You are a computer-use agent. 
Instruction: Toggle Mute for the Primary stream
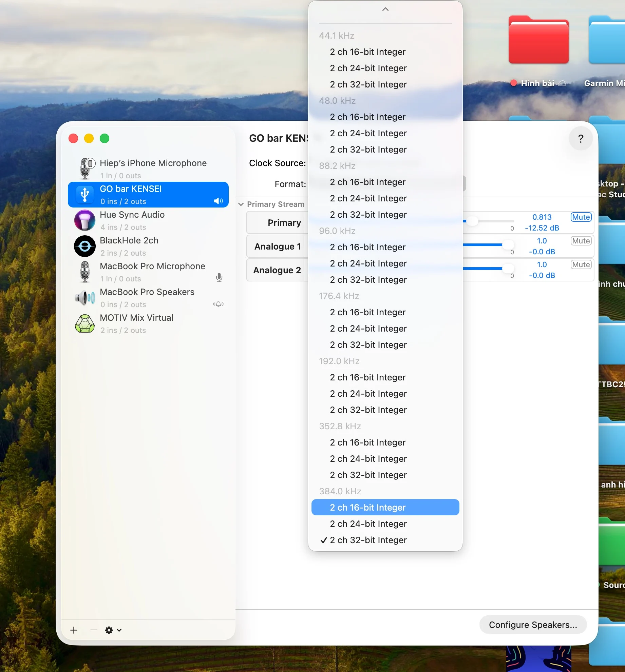click(581, 217)
